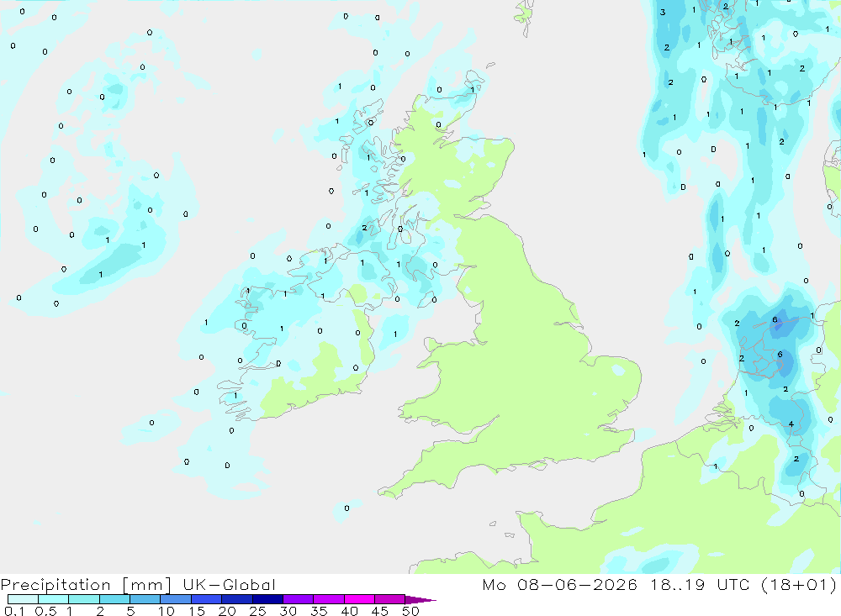Click the 'UTC' text in the footer
Screen dimensions: 841x616
pos(733,584)
